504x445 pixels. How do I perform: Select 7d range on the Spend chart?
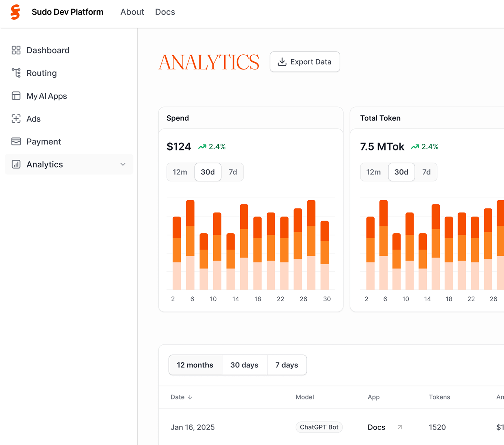click(232, 172)
